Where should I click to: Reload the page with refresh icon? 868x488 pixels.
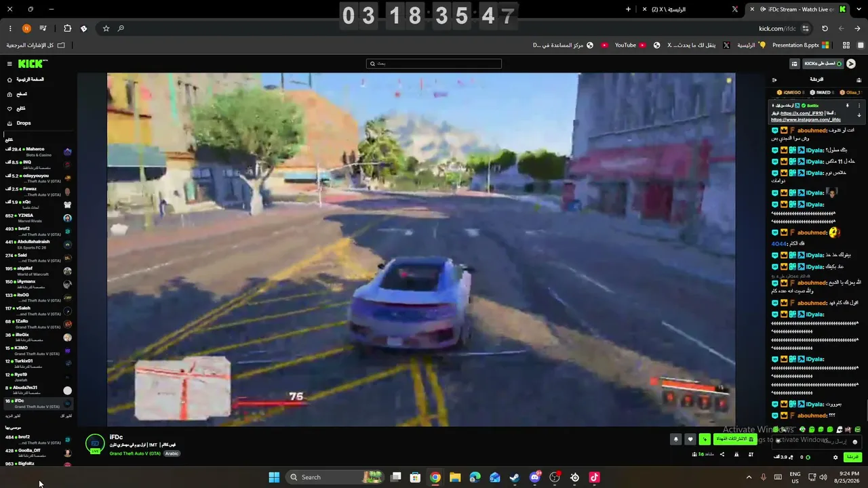[825, 28]
